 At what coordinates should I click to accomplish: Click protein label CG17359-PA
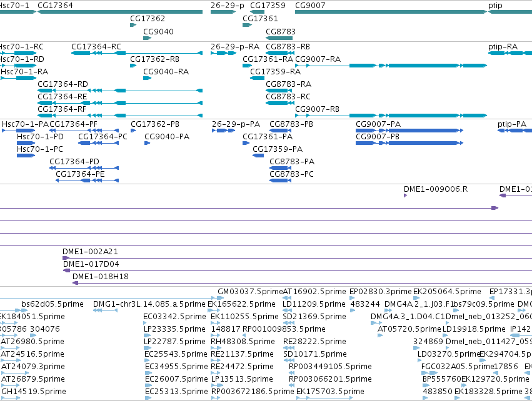coord(278,149)
